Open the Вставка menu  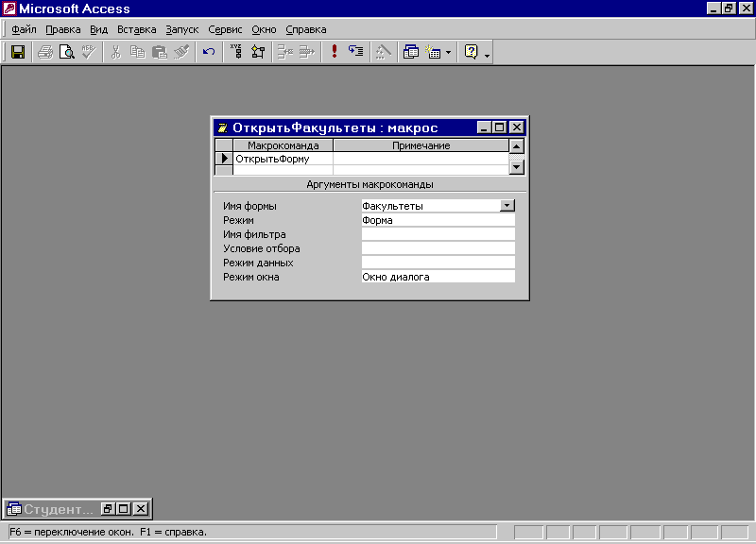click(x=136, y=29)
